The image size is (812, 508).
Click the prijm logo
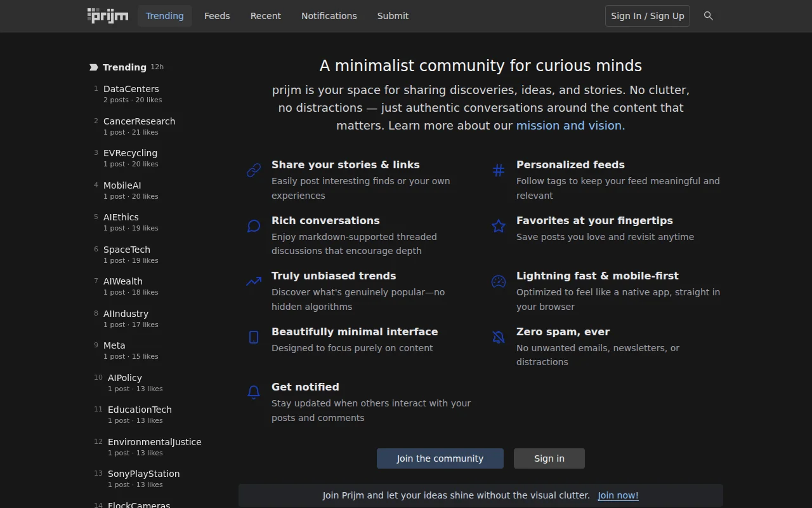107,15
